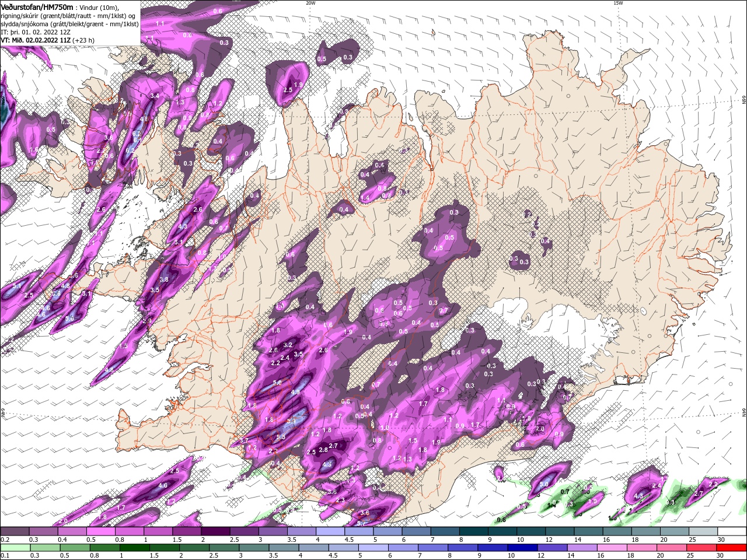Click the light lavender 4 swatch on snow scale
Screen dimensions: 747x560
[330, 531]
